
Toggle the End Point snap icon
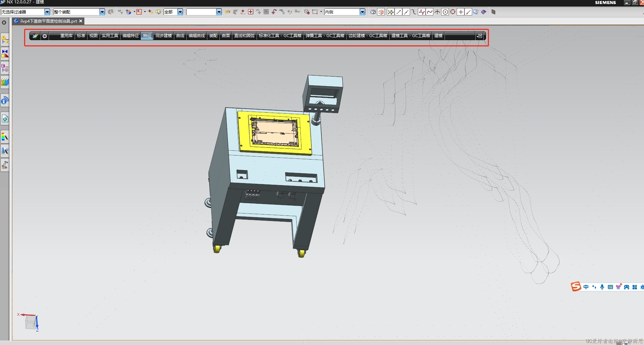pos(399,12)
